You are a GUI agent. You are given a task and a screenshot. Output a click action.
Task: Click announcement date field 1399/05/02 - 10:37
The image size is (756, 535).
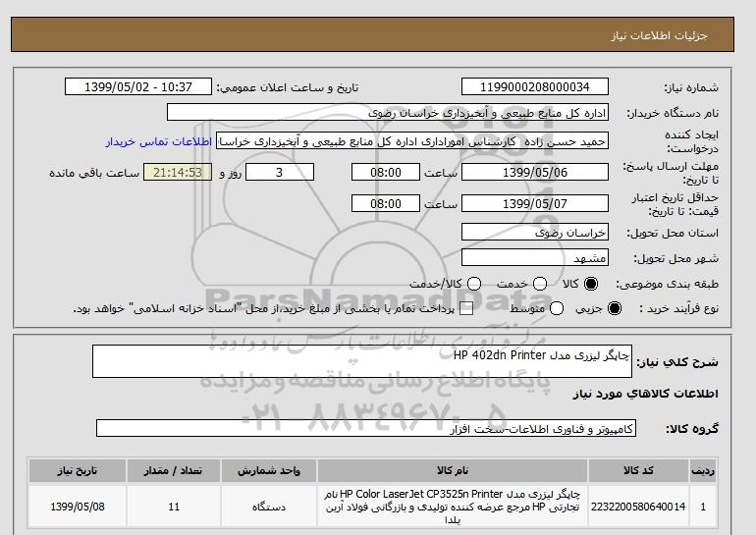[x=138, y=86]
